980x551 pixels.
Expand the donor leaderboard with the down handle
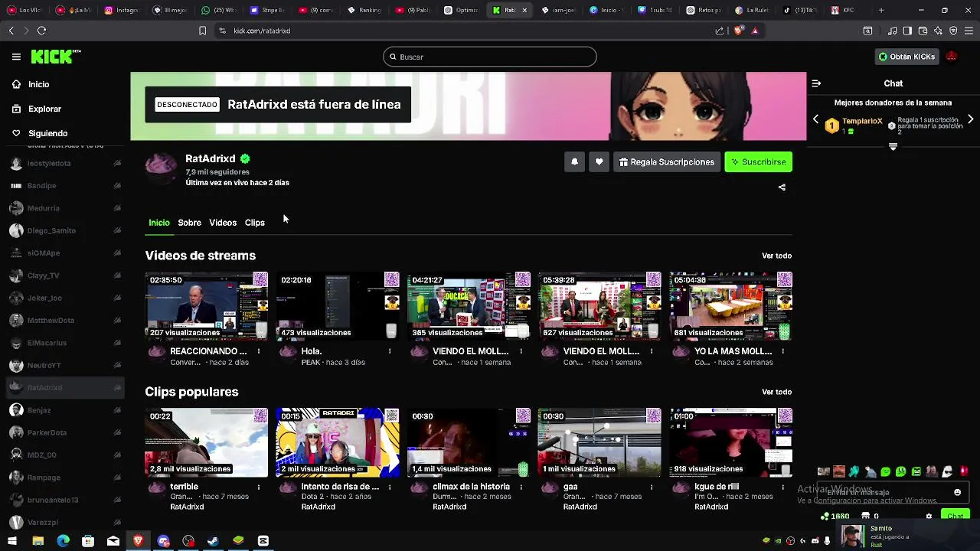pyautogui.click(x=893, y=146)
